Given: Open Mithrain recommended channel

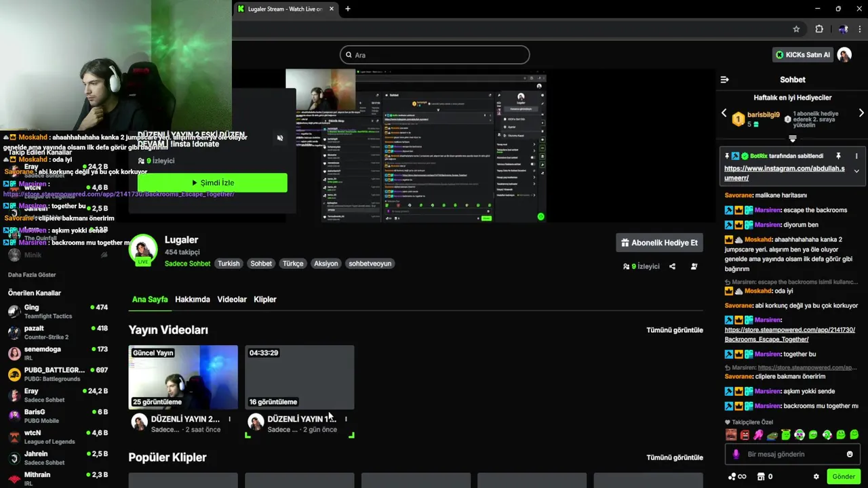Looking at the screenshot, I should 58,479.
